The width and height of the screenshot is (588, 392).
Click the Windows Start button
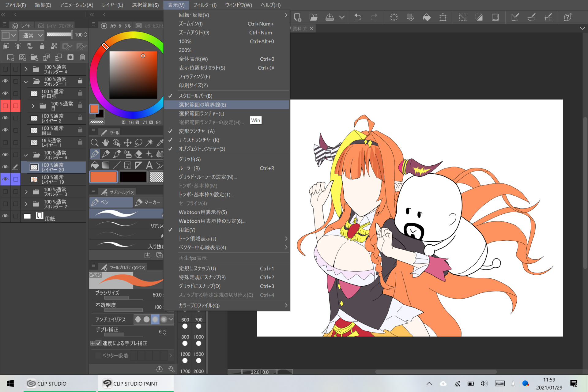(x=10, y=383)
